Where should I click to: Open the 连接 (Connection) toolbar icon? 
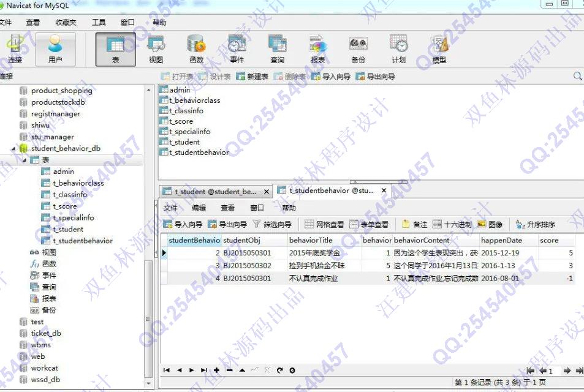pos(15,49)
